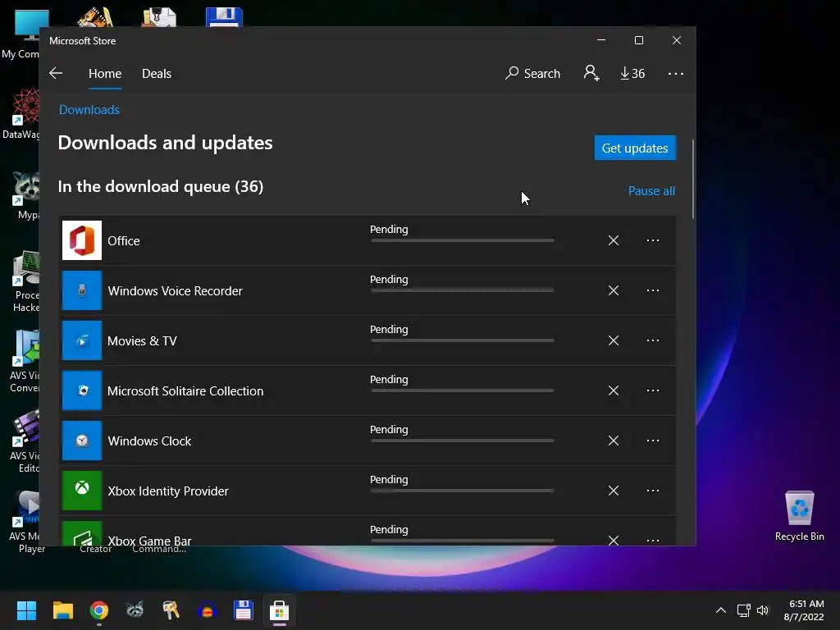Select the Movies & TV name
The image size is (840, 630).
pyautogui.click(x=142, y=341)
